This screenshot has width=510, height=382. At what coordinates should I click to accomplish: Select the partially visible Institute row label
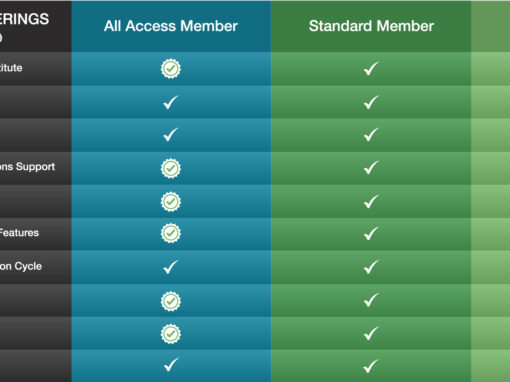click(11, 68)
